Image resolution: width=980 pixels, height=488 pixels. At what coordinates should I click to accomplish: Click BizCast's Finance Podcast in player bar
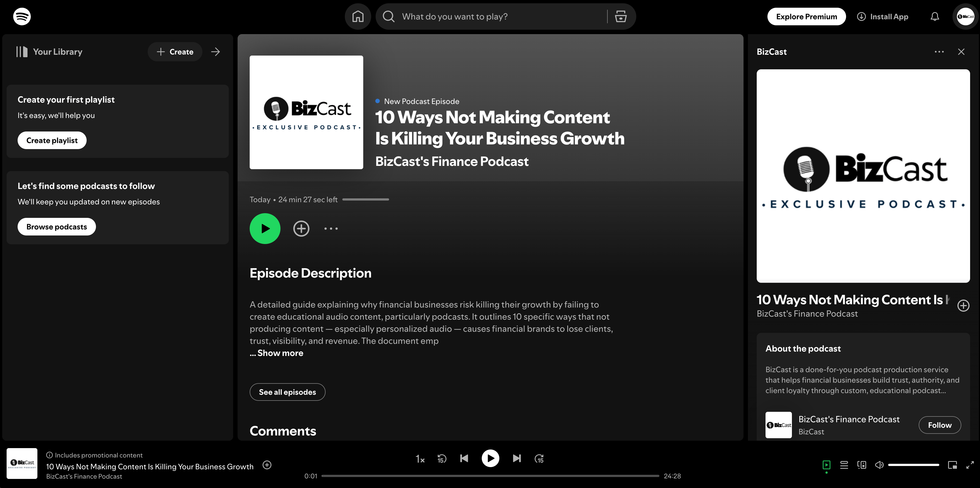pos(84,476)
